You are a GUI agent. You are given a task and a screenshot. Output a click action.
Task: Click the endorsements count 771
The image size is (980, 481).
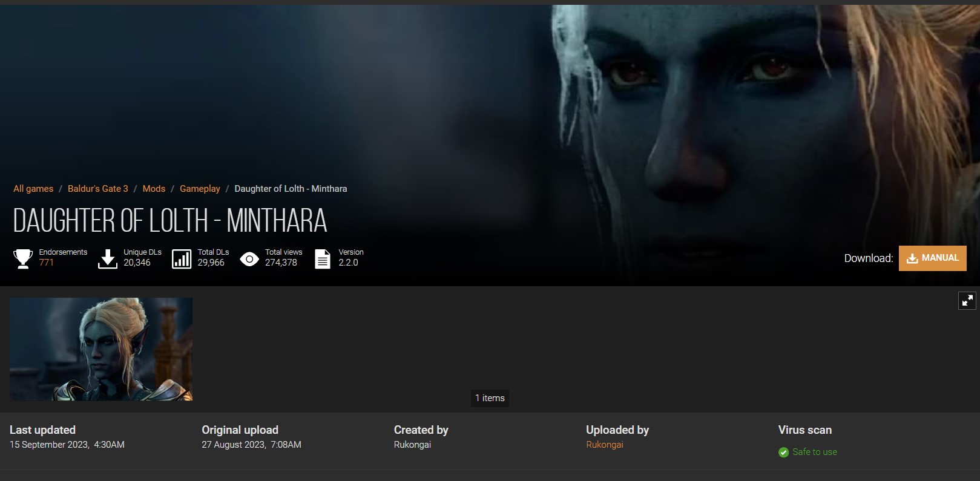pos(47,263)
